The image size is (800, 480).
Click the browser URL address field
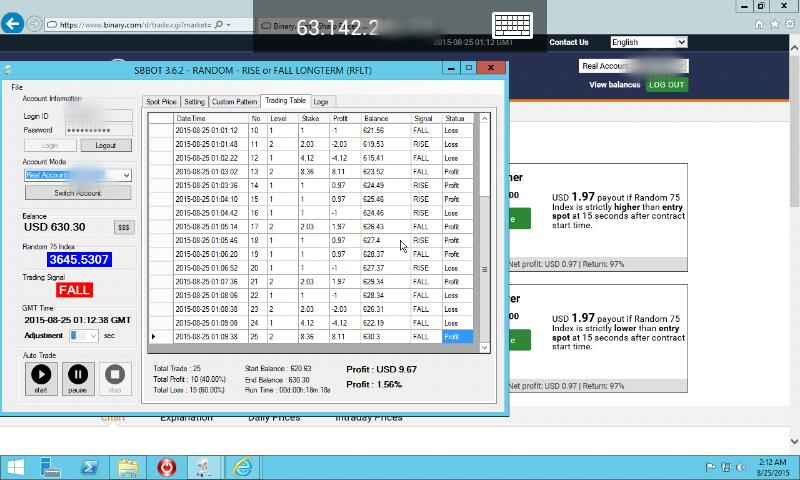coord(135,24)
